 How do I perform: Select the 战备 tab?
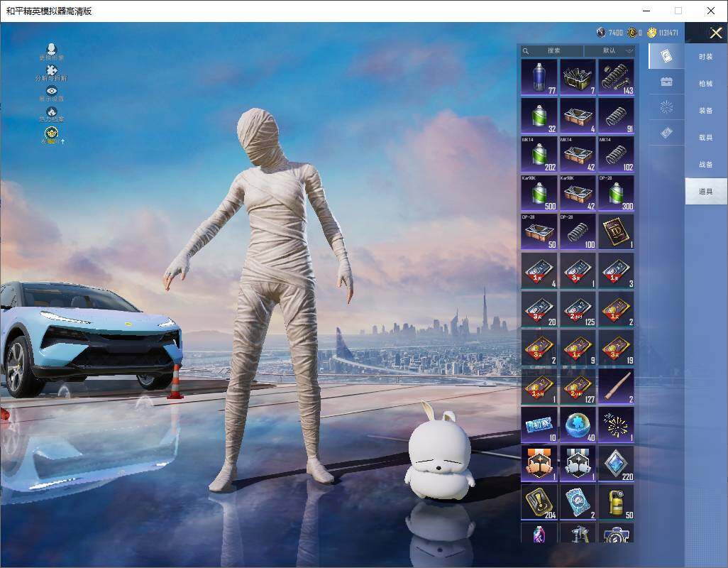pos(706,165)
